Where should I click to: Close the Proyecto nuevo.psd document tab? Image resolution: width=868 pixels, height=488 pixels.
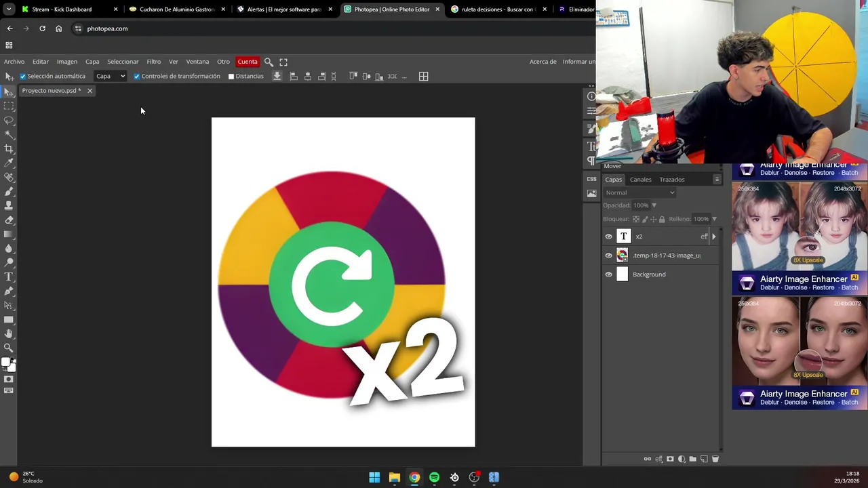click(90, 91)
